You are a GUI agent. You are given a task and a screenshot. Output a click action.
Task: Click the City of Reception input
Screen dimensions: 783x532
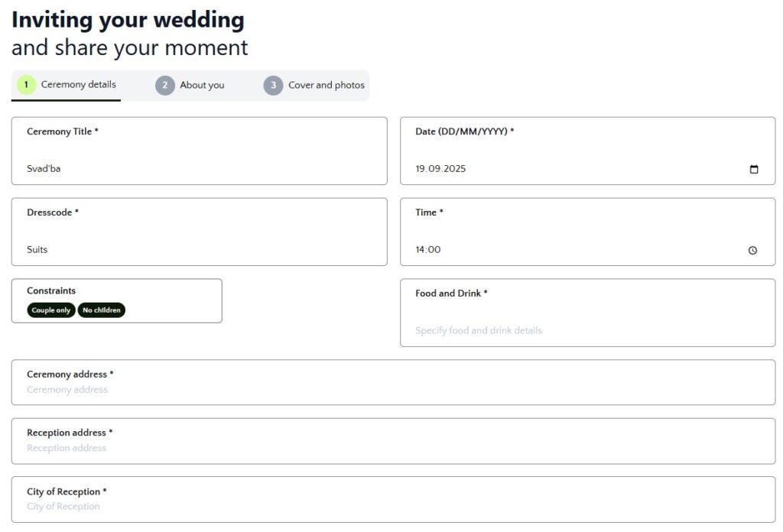pos(394,500)
